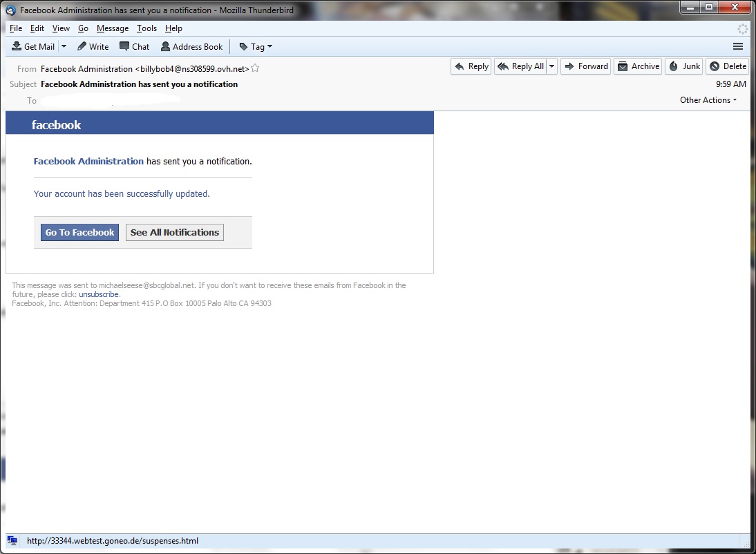Open the Message menu
The width and height of the screenshot is (756, 554).
[113, 28]
